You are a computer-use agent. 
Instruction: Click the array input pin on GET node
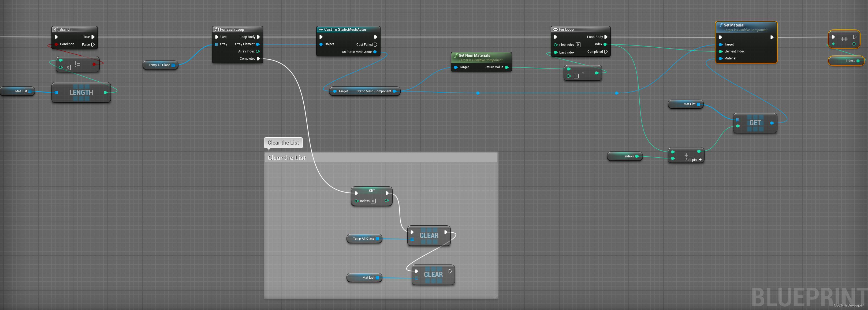(x=738, y=120)
